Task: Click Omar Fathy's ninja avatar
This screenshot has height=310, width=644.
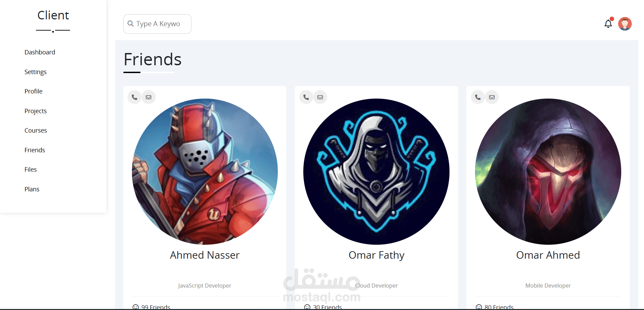Action: tap(376, 171)
